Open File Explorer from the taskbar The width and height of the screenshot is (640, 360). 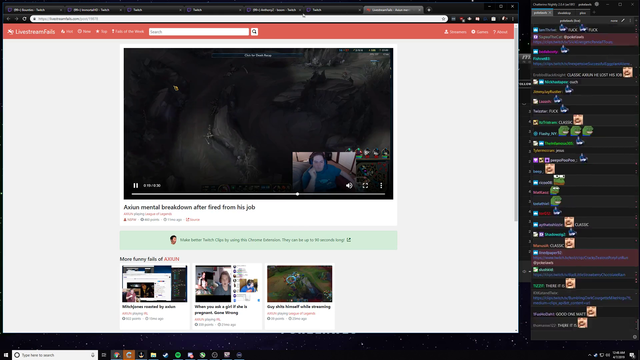coord(153,355)
